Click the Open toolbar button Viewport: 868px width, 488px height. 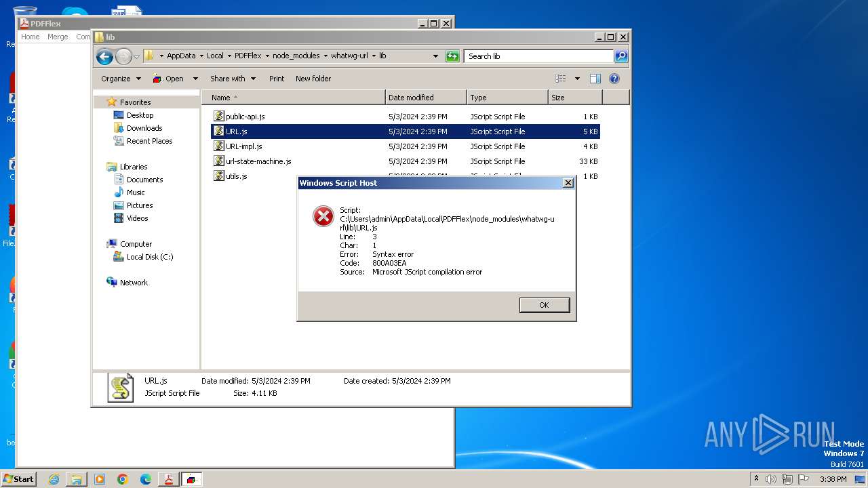click(x=168, y=79)
